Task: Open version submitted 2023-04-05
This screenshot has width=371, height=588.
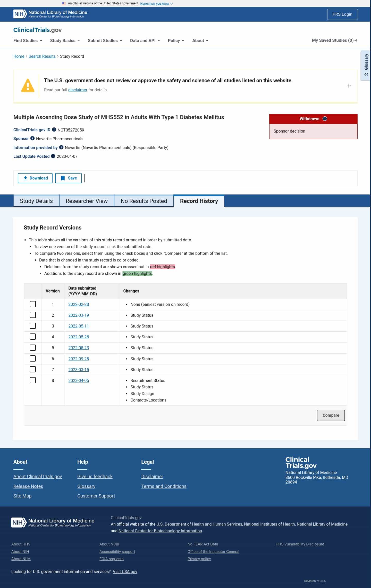Action: pyautogui.click(x=79, y=380)
